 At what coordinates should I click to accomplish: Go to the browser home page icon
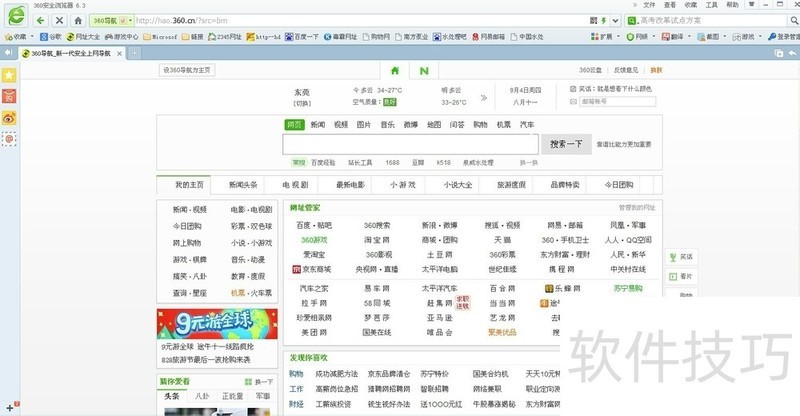click(x=78, y=20)
